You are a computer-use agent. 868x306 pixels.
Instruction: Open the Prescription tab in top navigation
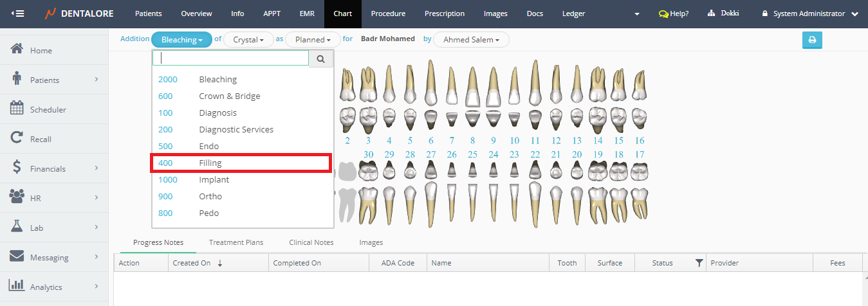pyautogui.click(x=444, y=14)
